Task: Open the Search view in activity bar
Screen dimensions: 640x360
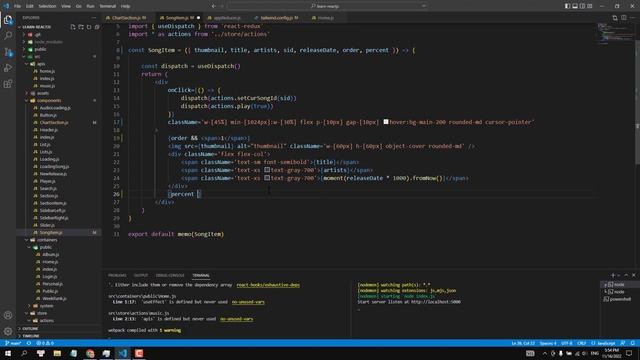Action: 8,36
